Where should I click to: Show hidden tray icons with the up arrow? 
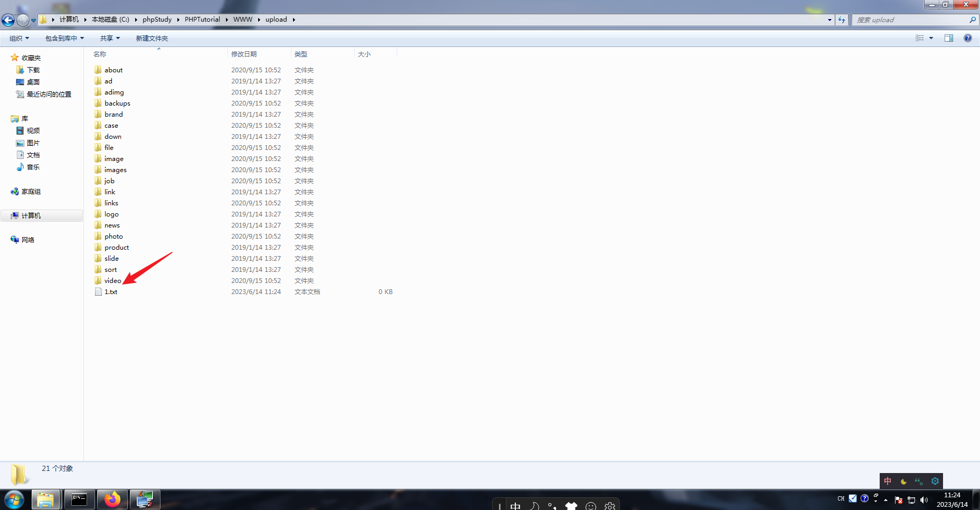coord(886,499)
